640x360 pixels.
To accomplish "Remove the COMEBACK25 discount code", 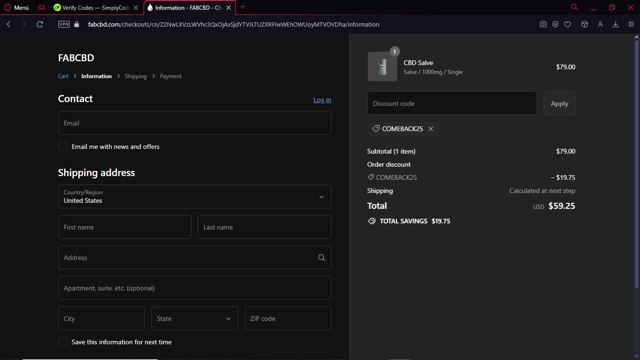I will pyautogui.click(x=431, y=129).
